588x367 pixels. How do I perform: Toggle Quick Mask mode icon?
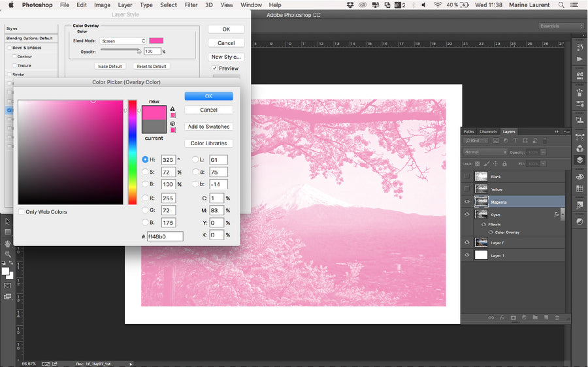tap(7, 285)
